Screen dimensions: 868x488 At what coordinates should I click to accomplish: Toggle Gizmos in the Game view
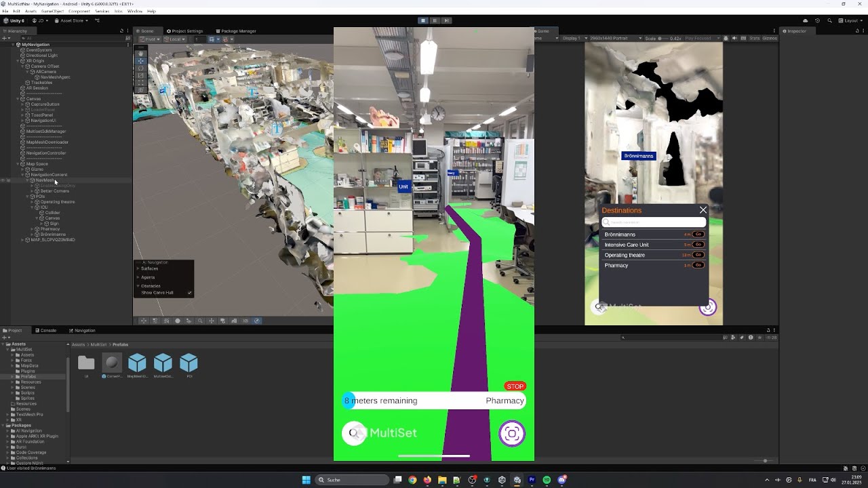click(x=770, y=39)
